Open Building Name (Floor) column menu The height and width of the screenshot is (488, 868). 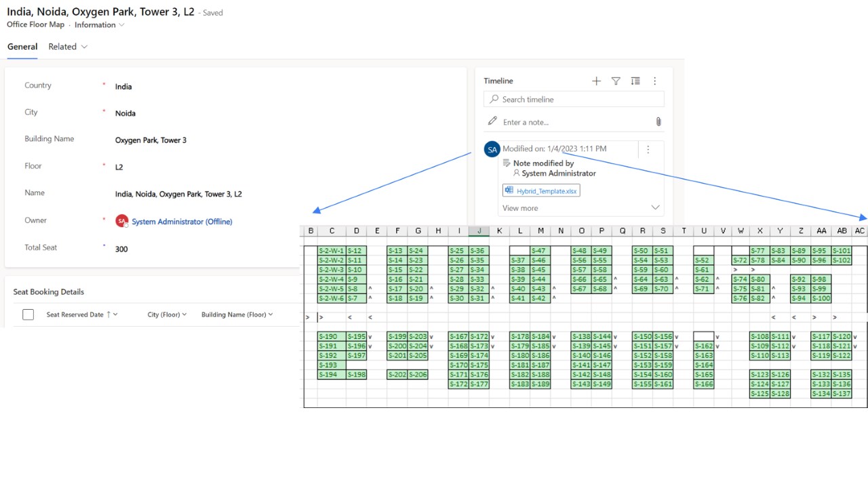(237, 314)
